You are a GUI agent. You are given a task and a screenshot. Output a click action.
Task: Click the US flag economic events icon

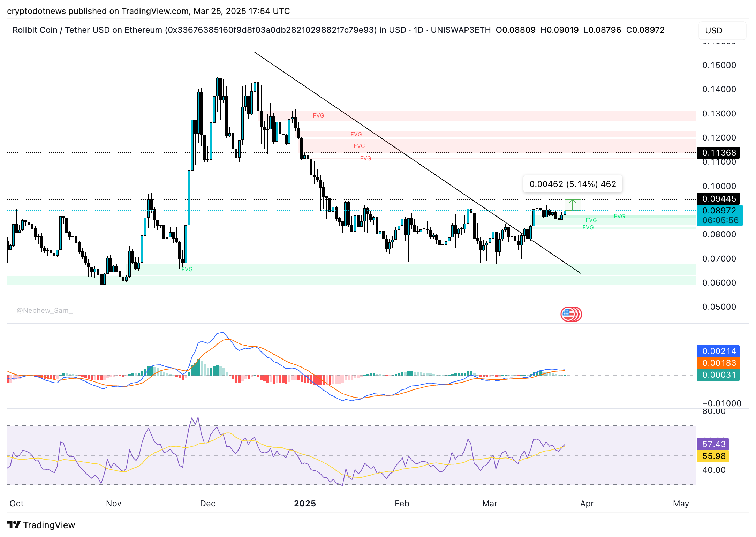[571, 313]
